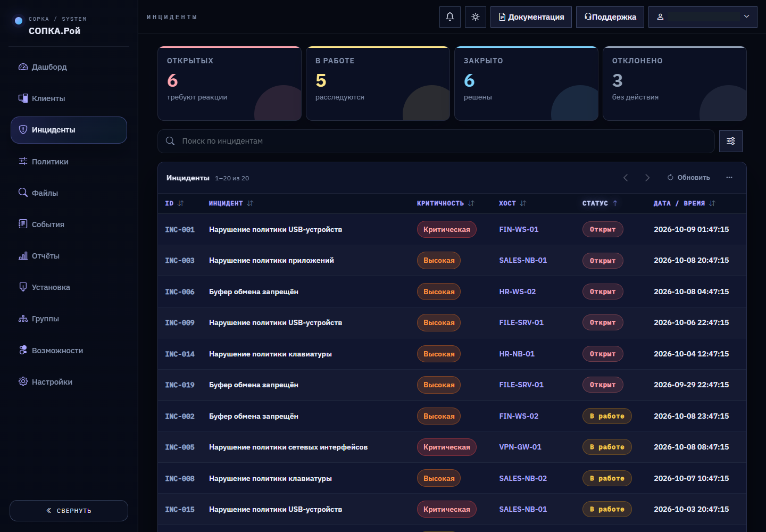The image size is (766, 532).
Task: Click 'Нарушение политики приложений'
Action: pyautogui.click(x=271, y=260)
